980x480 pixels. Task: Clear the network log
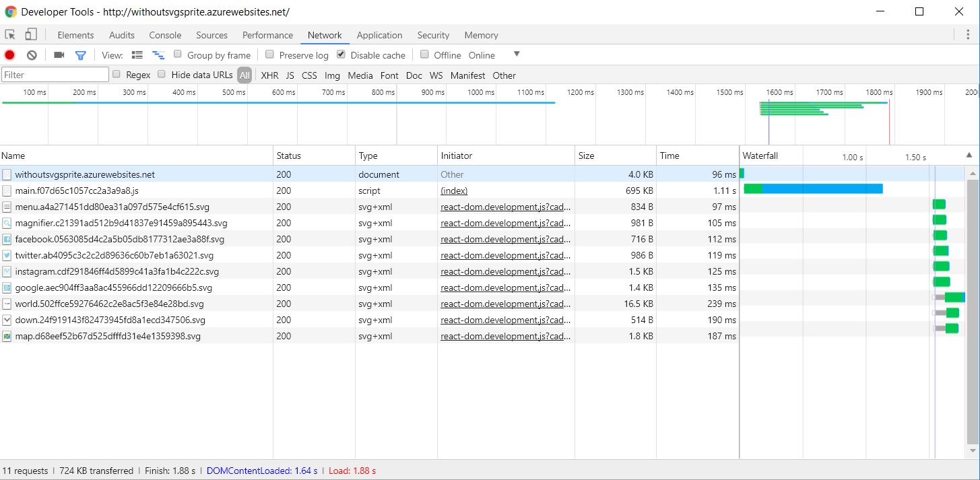click(32, 55)
